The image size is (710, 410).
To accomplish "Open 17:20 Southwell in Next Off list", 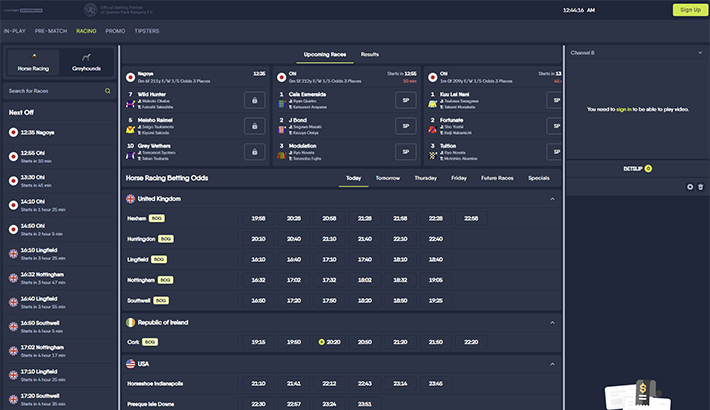I will [59, 400].
